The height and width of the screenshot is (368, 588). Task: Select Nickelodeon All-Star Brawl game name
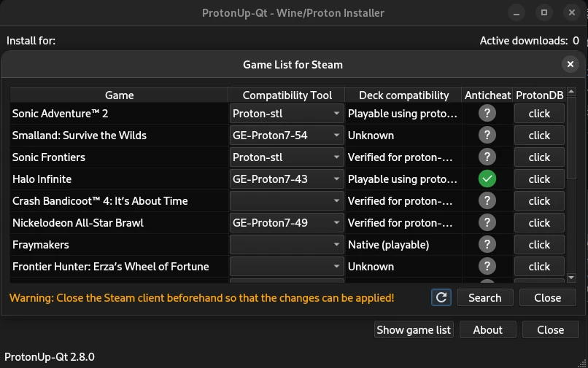[x=77, y=223]
